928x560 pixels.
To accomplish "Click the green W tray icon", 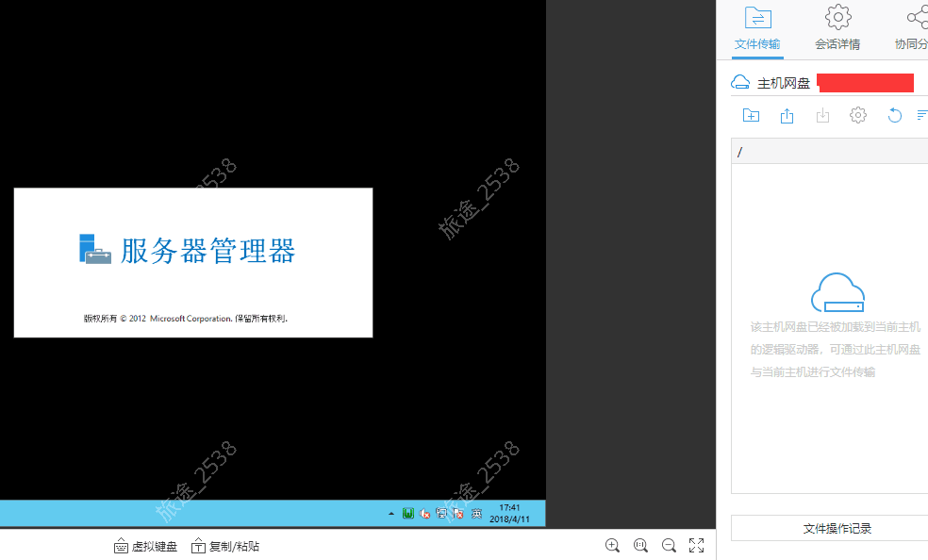I will coord(407,513).
